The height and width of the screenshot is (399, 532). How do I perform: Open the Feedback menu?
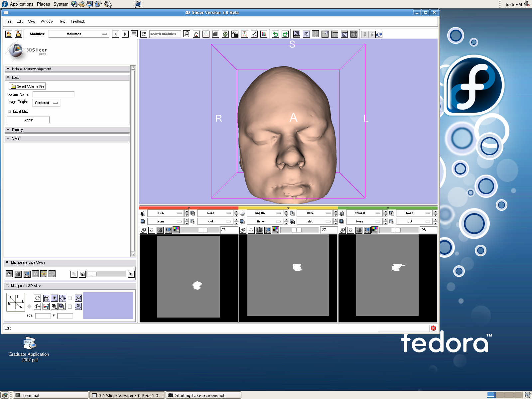point(78,21)
